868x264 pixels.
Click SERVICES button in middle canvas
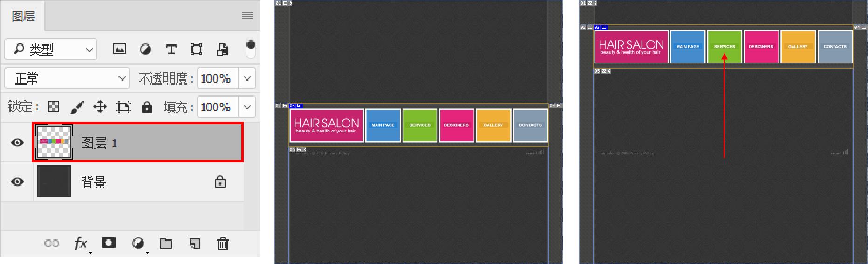click(x=420, y=125)
